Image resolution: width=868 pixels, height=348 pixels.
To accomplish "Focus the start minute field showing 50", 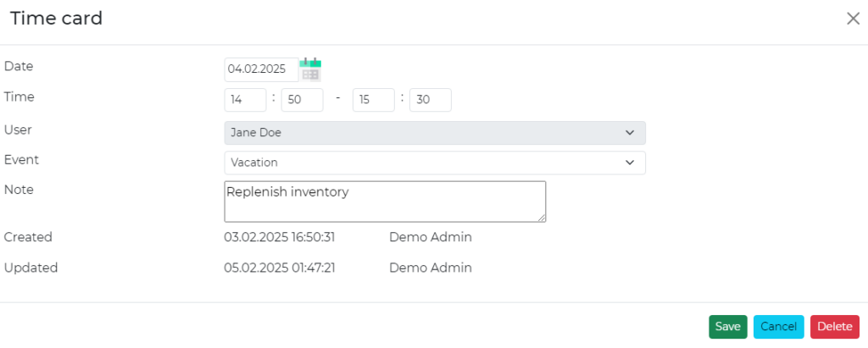I will click(302, 100).
